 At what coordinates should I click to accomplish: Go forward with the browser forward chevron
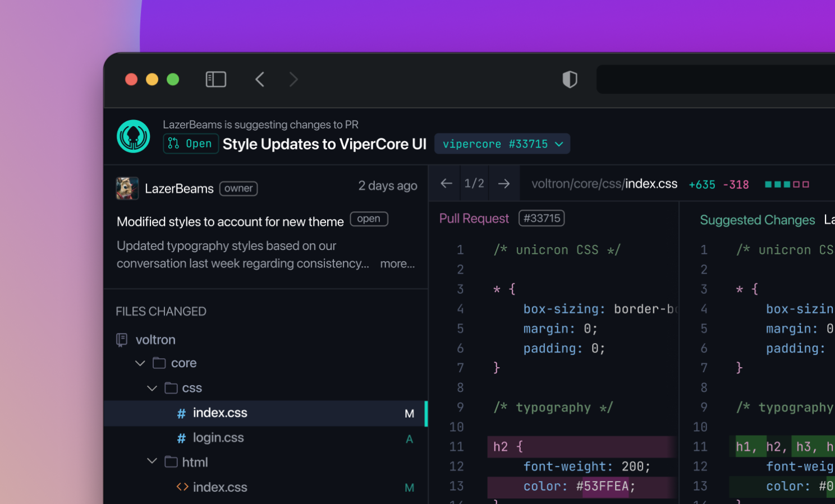click(x=293, y=80)
